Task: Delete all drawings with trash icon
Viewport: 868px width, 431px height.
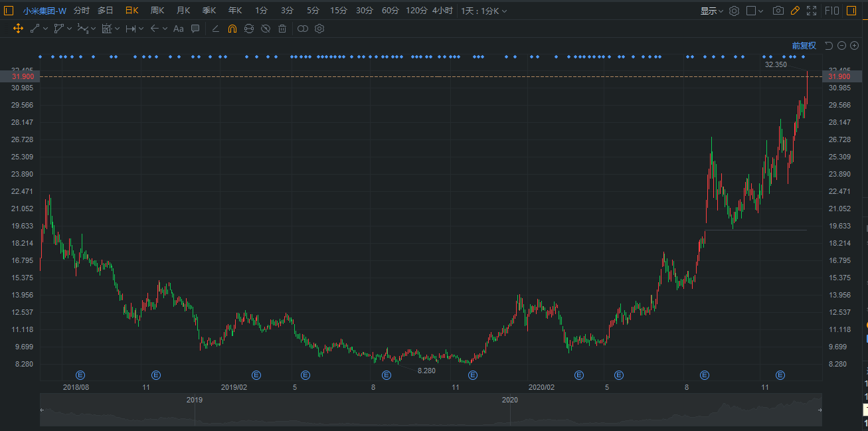Action: [282, 29]
